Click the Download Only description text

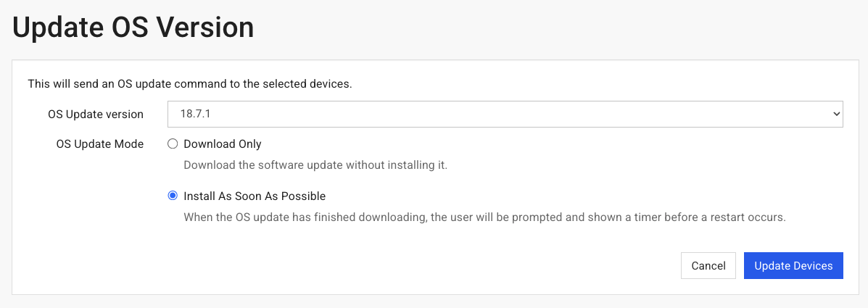click(x=315, y=165)
